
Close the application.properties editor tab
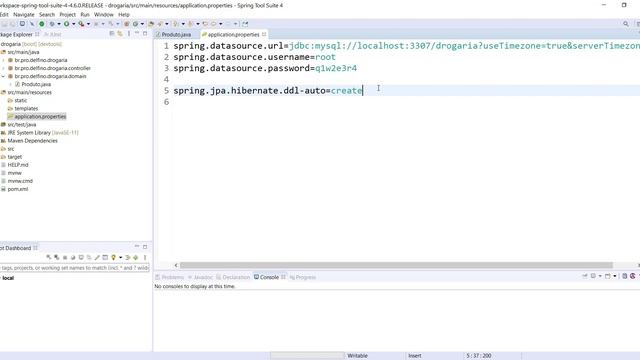(x=264, y=34)
